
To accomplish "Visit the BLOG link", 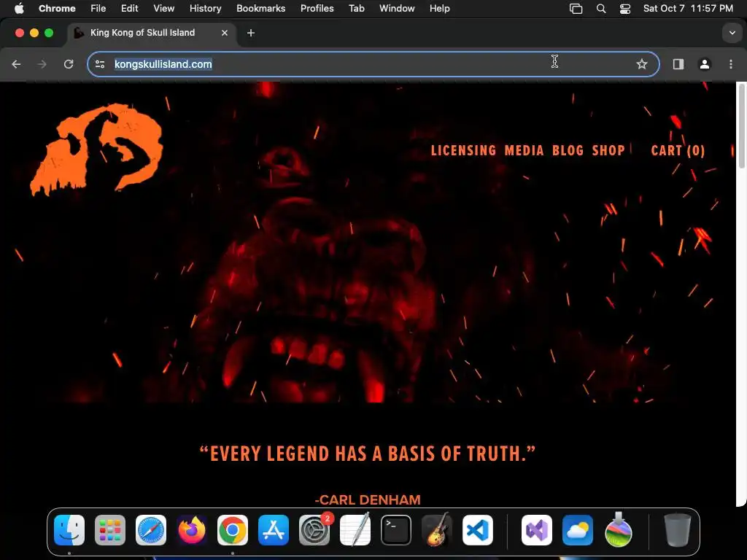I will 568,150.
